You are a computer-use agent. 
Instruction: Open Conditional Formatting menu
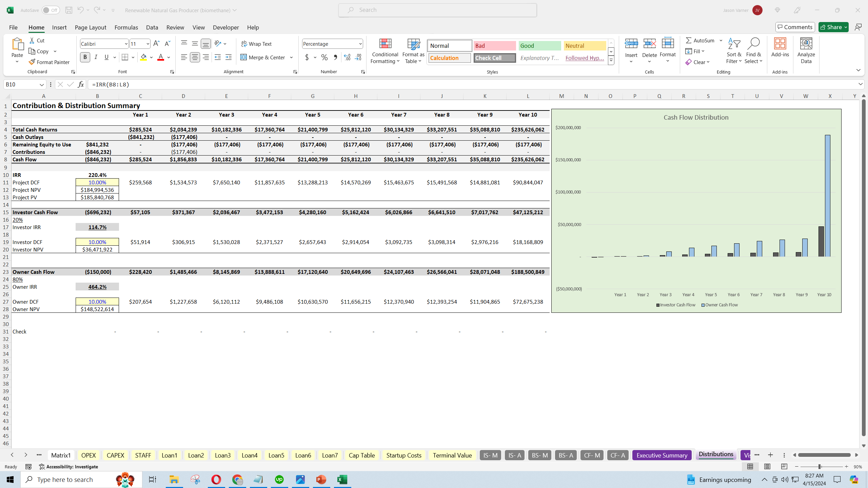point(385,51)
